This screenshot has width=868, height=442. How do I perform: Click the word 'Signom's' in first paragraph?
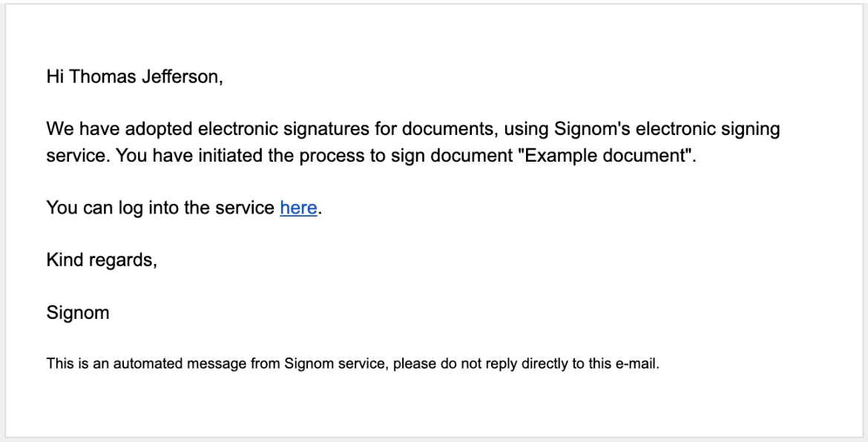(x=592, y=130)
